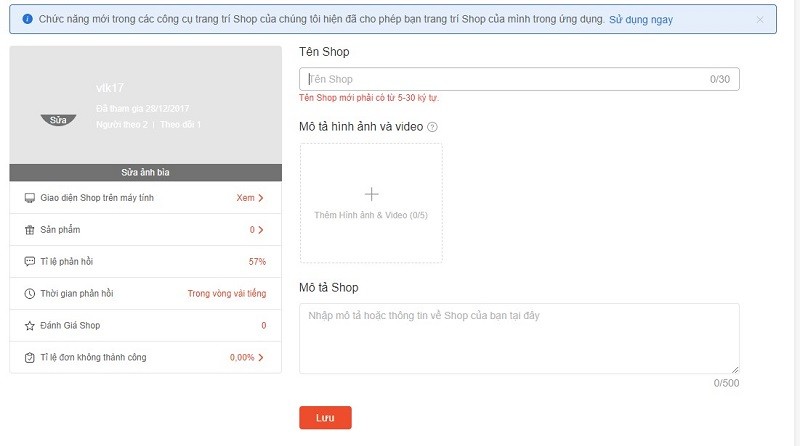
Task: Click the Tỉ lệ đơn không thành công clipboard icon
Action: (x=30, y=358)
